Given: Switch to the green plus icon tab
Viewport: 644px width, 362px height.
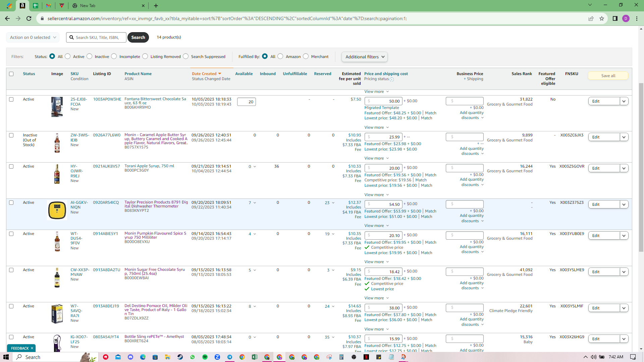Looking at the screenshot, I should 36,6.
